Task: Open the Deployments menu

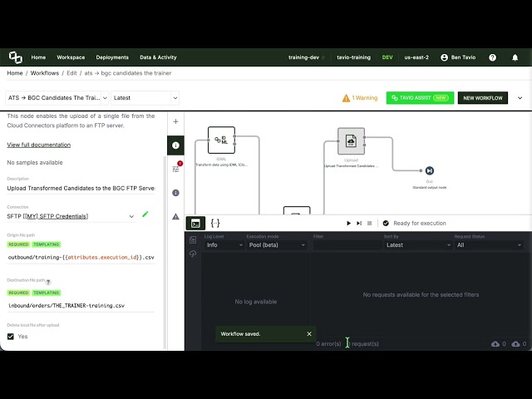Action: point(112,57)
